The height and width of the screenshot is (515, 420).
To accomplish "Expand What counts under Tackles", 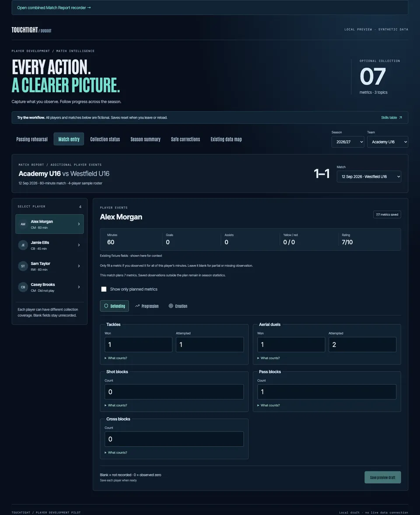I will coord(116,358).
